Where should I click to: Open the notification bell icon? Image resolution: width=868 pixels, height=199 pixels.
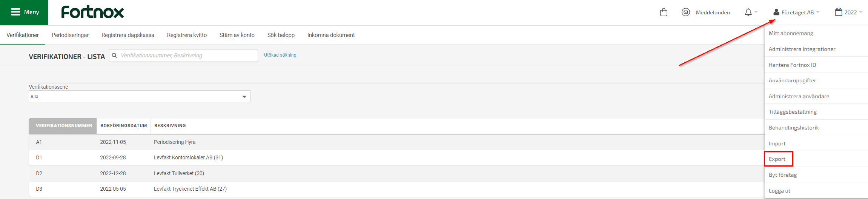(x=748, y=12)
